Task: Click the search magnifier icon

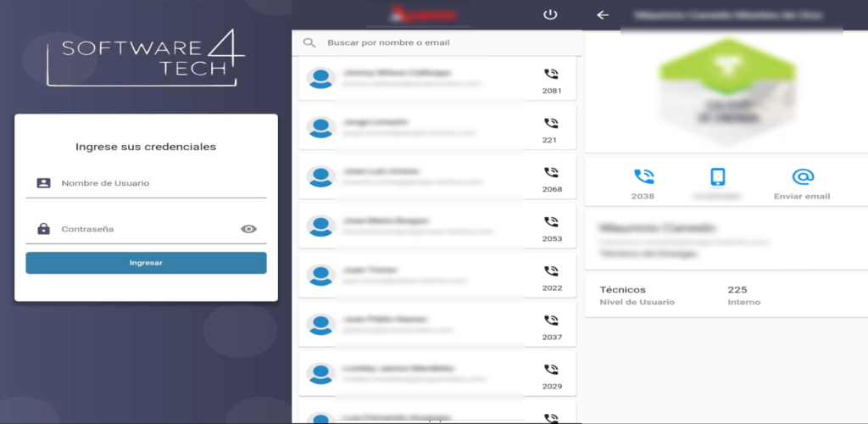Action: (x=309, y=42)
